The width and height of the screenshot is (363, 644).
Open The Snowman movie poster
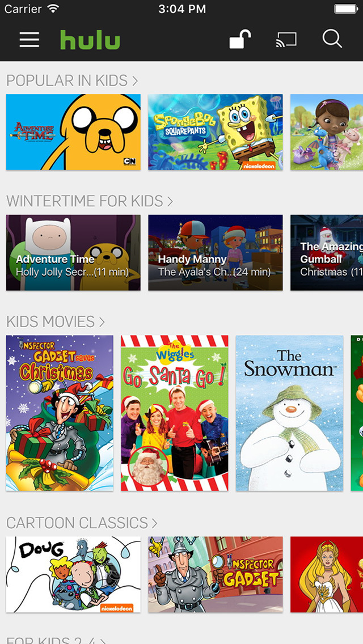pos(289,413)
